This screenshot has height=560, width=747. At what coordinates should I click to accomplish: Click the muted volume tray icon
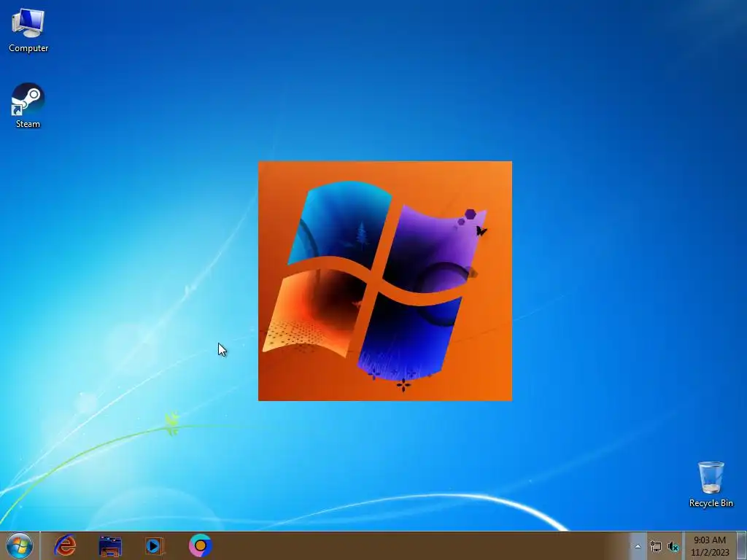[673, 547]
